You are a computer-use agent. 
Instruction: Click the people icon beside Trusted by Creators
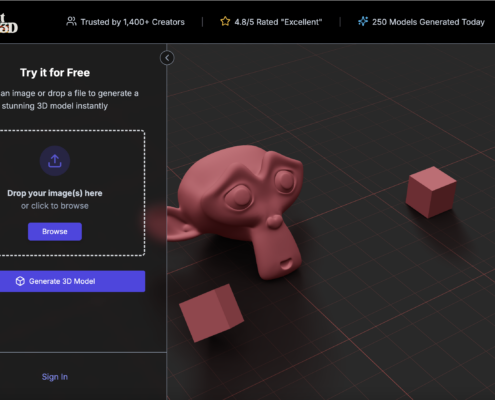[71, 22]
